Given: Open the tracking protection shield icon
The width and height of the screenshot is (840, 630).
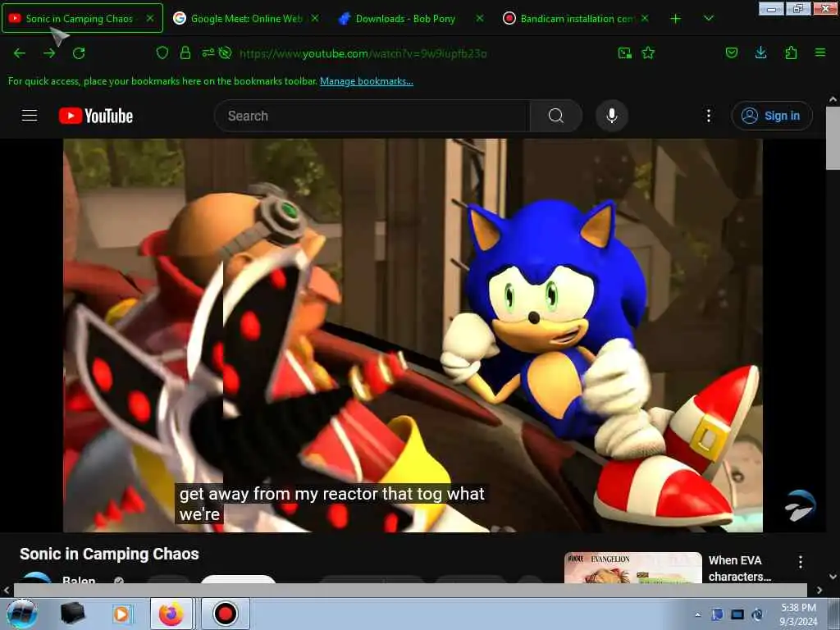Looking at the screenshot, I should click(162, 52).
